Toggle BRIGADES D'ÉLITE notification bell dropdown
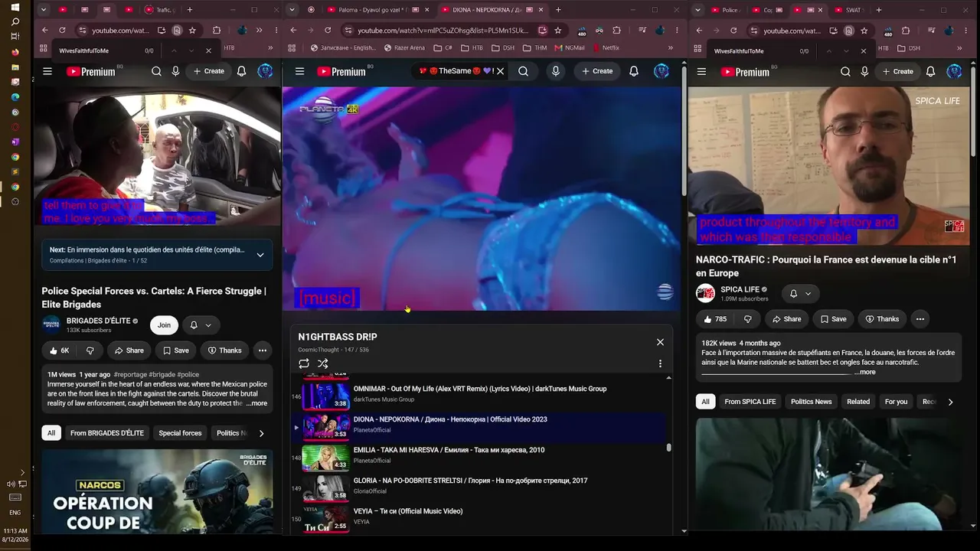The image size is (980, 551). point(201,325)
